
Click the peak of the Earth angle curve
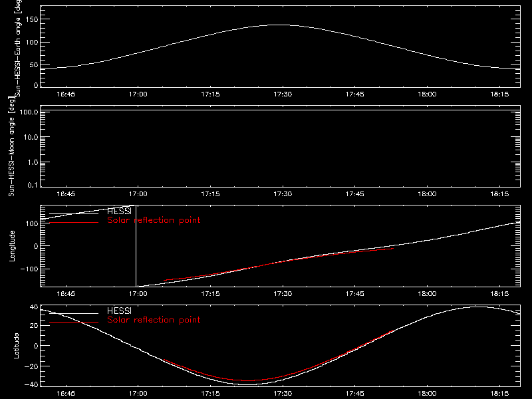(279, 25)
